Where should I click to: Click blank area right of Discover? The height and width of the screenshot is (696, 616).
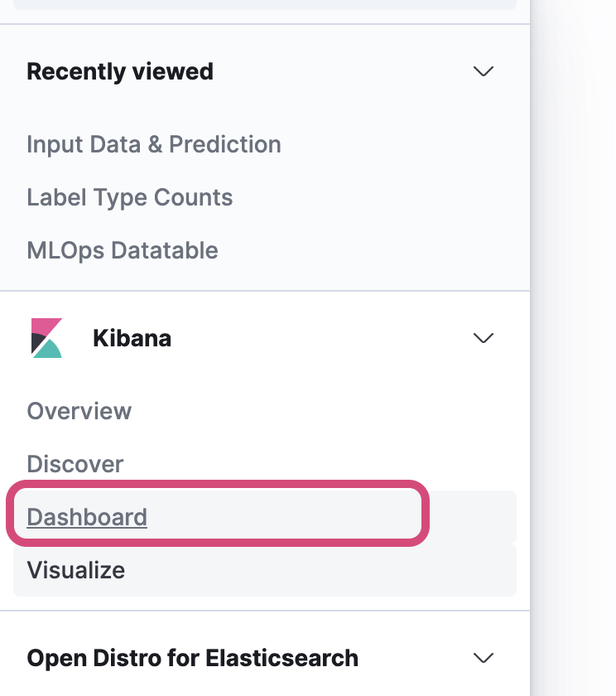click(x=331, y=464)
